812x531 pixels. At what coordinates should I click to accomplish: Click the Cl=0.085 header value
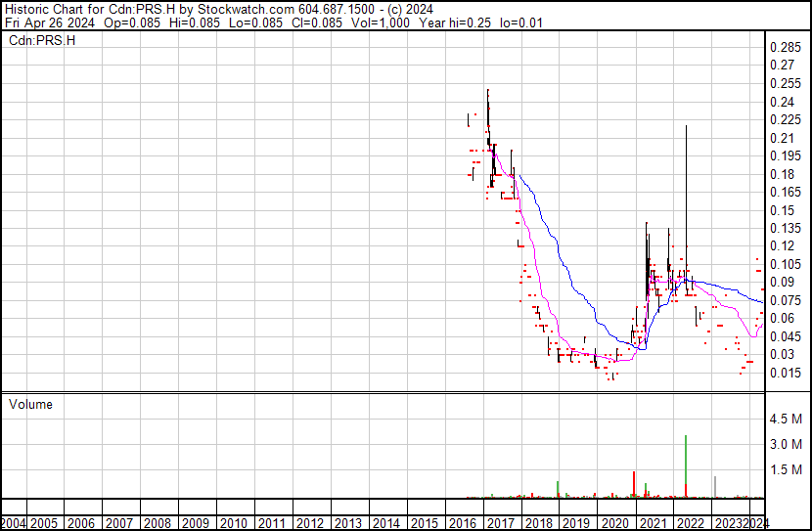317,22
